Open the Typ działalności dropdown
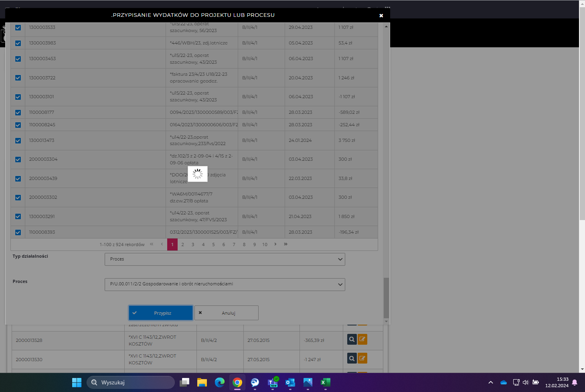 click(225, 259)
